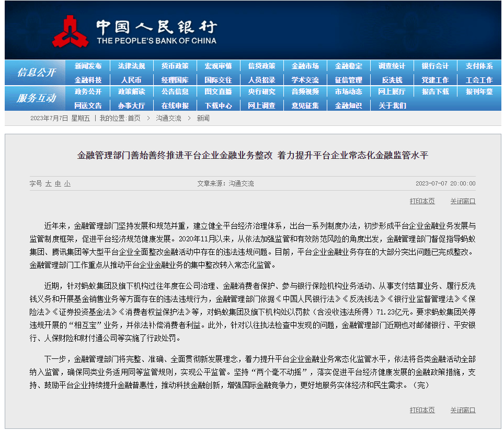Image resolution: width=504 pixels, height=431 pixels.
Task: Select 音频视频 navigation item
Action: tap(305, 91)
